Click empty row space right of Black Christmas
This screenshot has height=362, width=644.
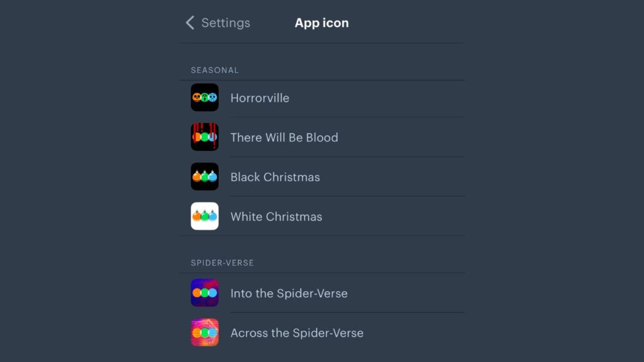click(x=402, y=177)
